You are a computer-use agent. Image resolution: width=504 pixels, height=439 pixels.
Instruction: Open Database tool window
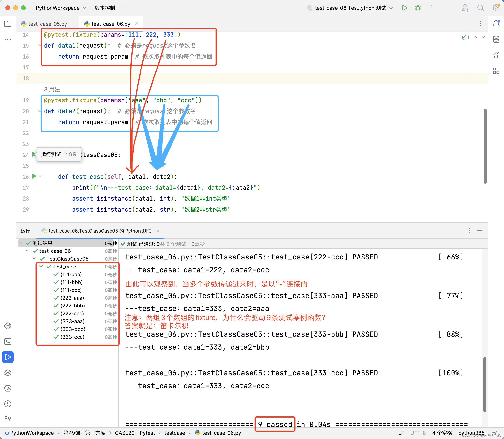coord(496,39)
